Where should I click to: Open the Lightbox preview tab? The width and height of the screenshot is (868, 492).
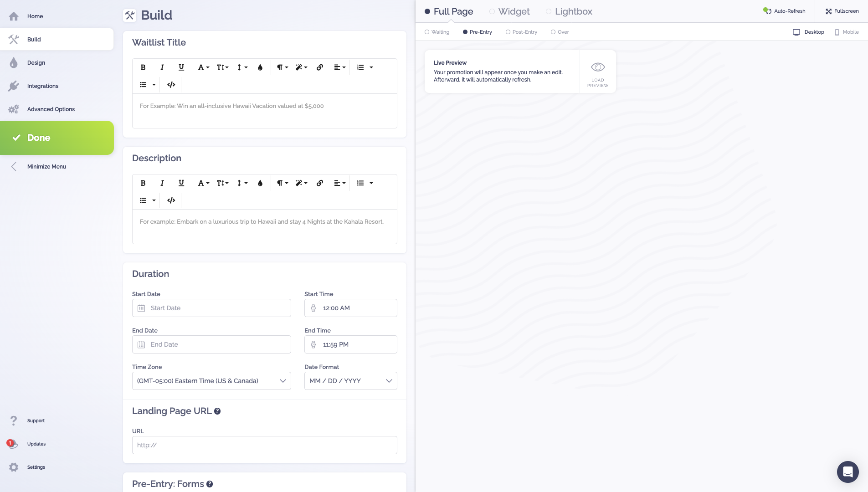click(x=569, y=11)
